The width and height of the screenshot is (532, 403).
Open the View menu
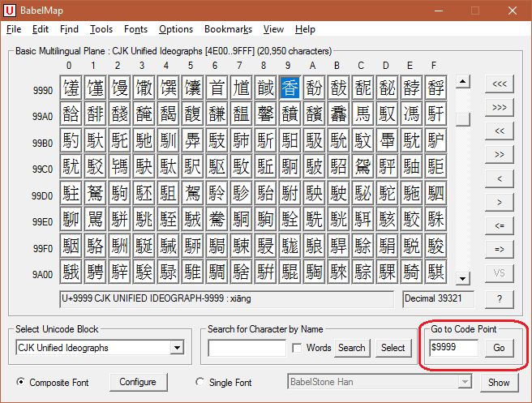coord(273,29)
